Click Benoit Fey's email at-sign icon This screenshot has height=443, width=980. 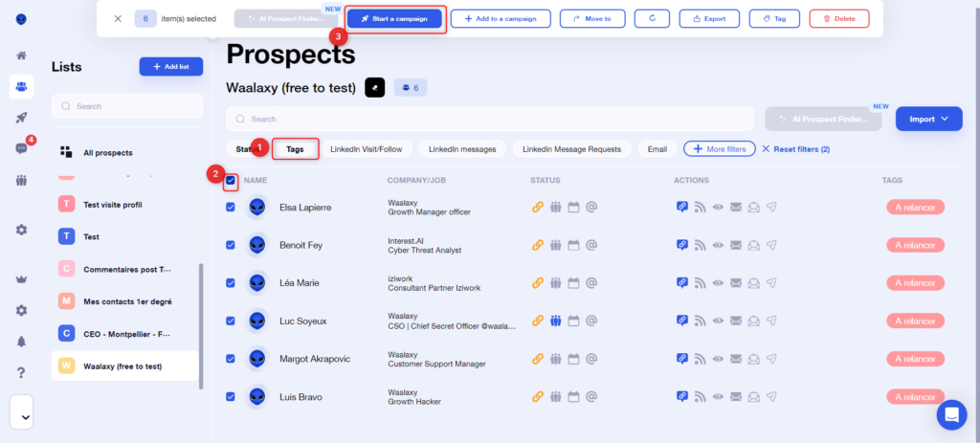(591, 245)
